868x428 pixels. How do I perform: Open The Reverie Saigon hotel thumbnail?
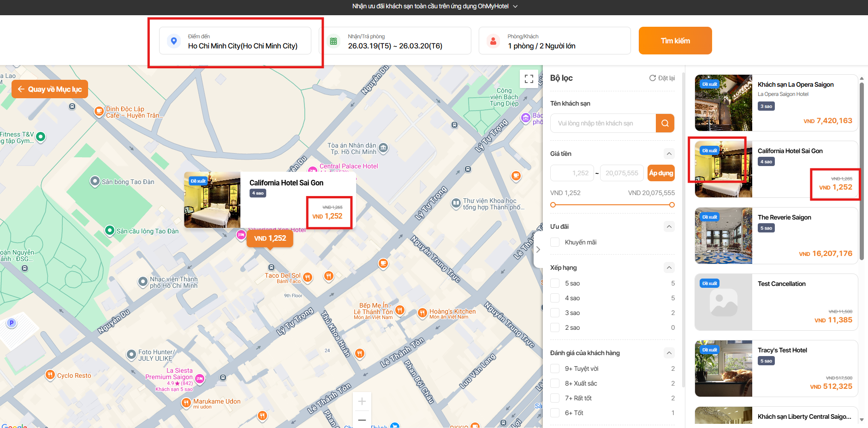723,236
